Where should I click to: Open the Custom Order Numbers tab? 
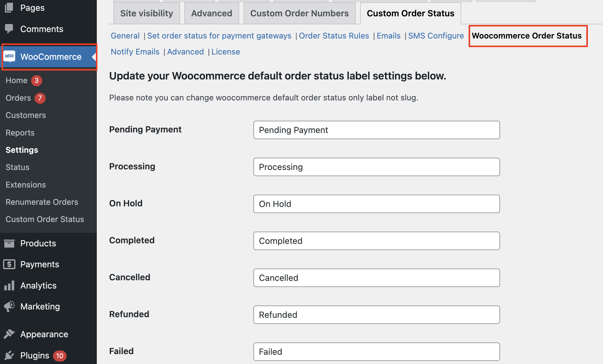[x=300, y=13]
